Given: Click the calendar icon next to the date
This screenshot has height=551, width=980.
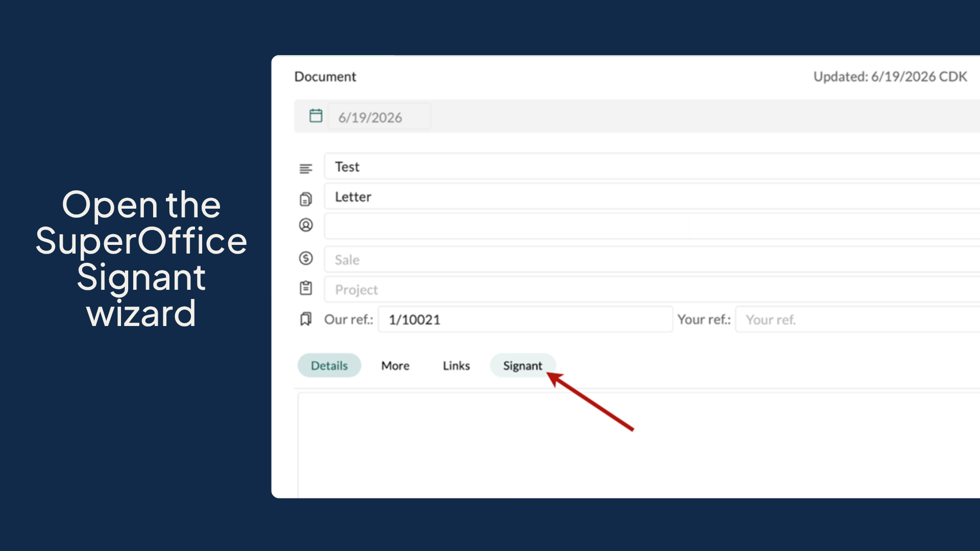Looking at the screenshot, I should [x=316, y=116].
